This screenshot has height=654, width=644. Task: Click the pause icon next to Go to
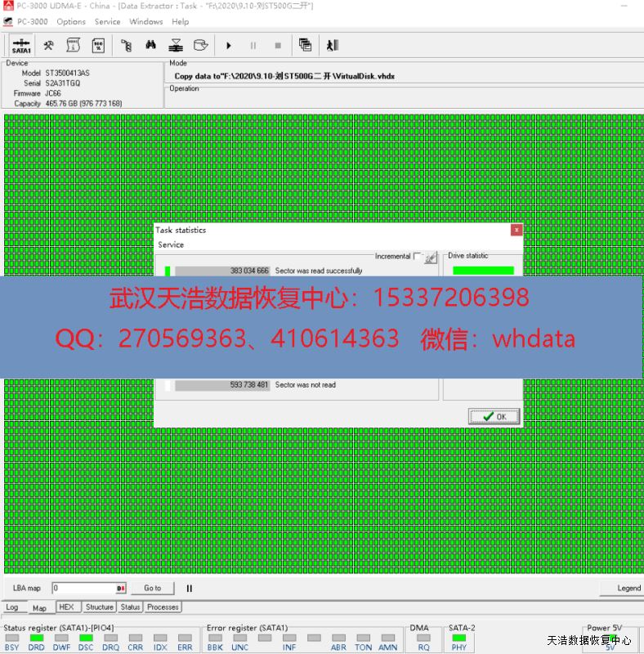(190, 588)
